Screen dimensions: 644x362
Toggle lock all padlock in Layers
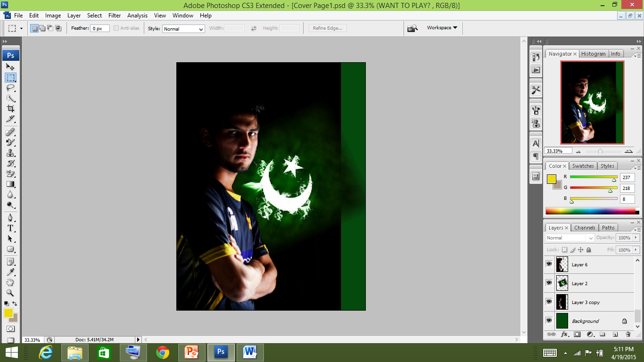(x=588, y=250)
